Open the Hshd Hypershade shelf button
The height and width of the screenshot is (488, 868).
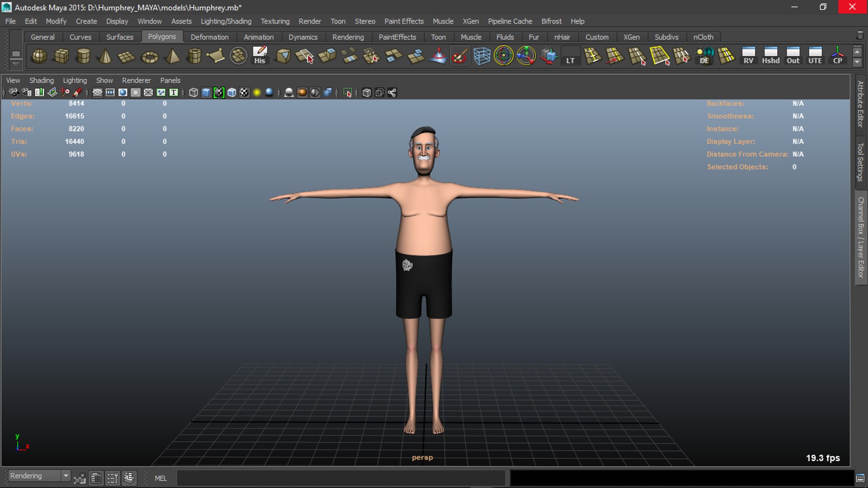[771, 56]
